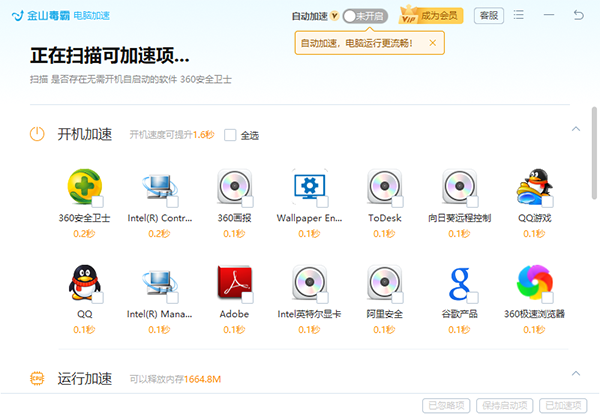This screenshot has height=420, width=600.
Task: Click the 自动加速,电脑运行更流畅 tooltip text
Action: click(x=357, y=43)
